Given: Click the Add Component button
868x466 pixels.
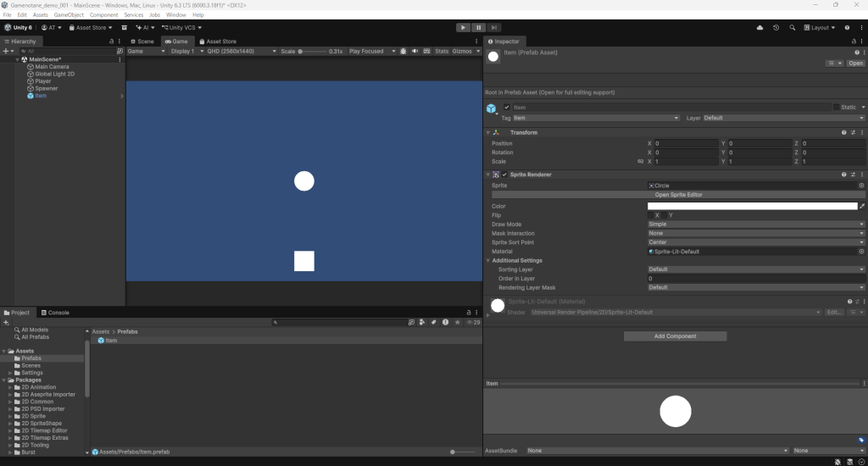Looking at the screenshot, I should [x=675, y=336].
